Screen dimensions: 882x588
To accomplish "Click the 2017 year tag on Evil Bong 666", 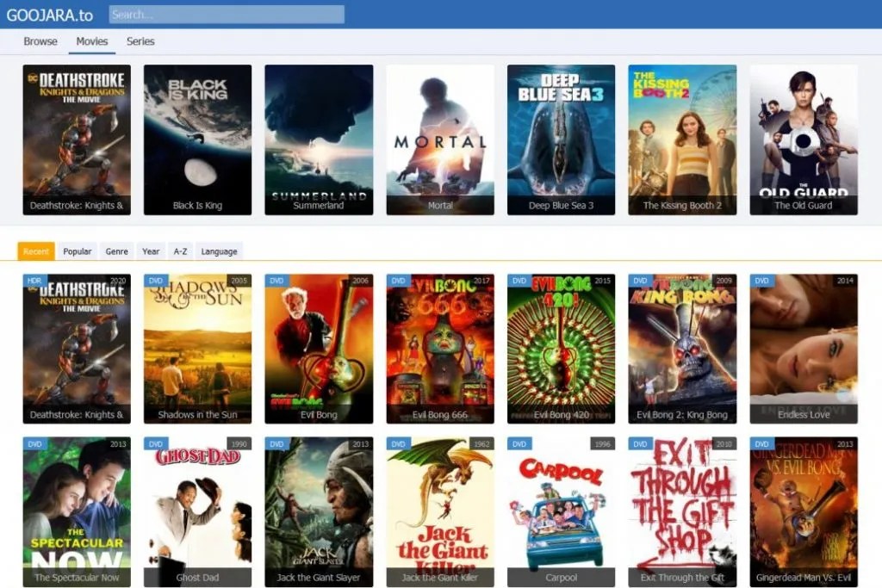I will pyautogui.click(x=481, y=281).
